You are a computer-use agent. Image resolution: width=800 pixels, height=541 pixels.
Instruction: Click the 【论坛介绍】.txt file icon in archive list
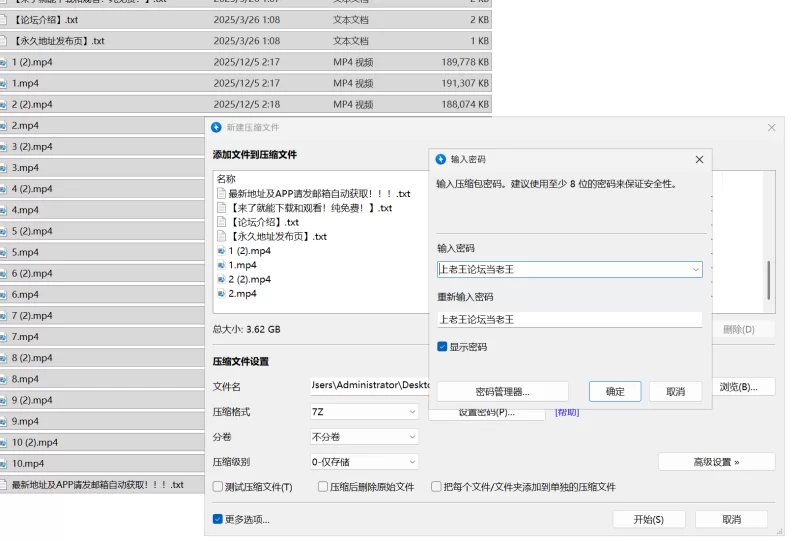pos(221,222)
